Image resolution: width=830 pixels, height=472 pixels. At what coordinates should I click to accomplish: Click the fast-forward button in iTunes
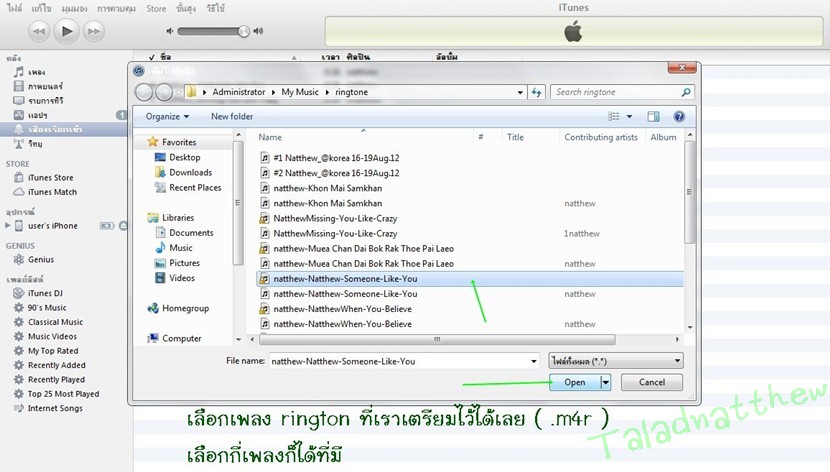[94, 31]
